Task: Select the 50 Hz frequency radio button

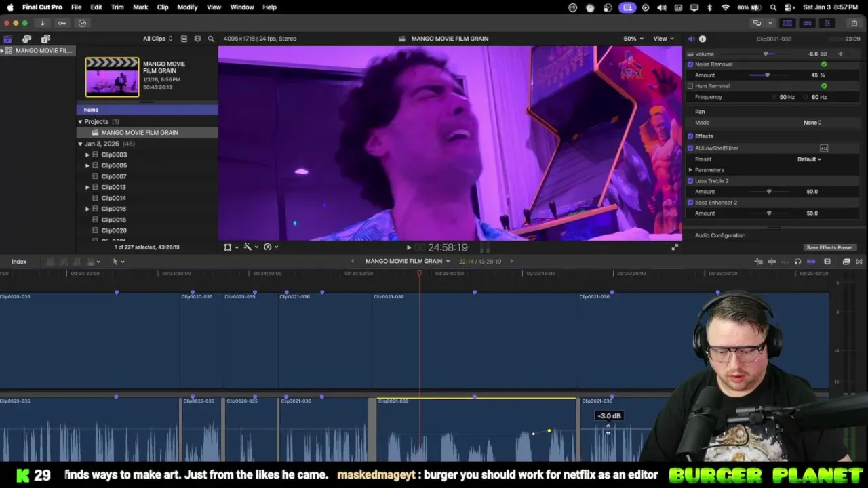Action: [775, 97]
